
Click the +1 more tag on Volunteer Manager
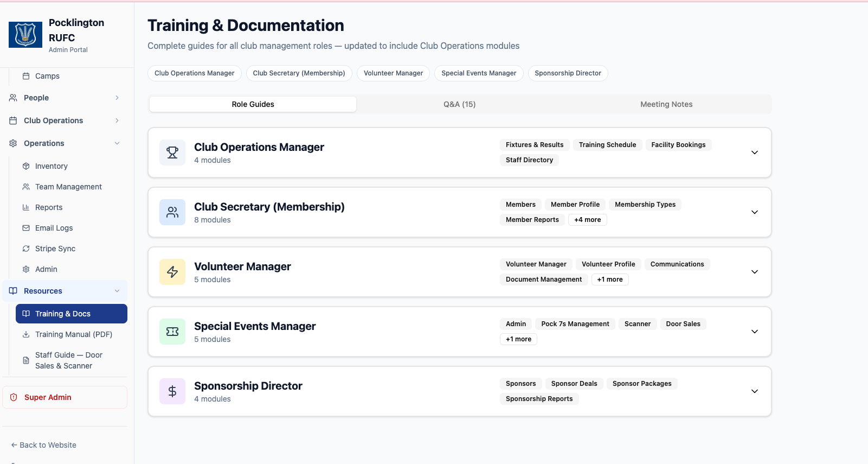click(610, 279)
